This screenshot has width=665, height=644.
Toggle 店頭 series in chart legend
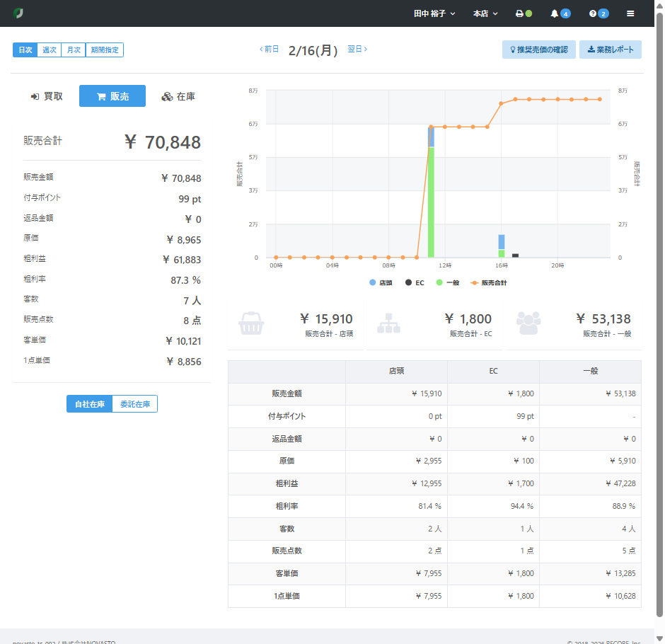tap(381, 282)
